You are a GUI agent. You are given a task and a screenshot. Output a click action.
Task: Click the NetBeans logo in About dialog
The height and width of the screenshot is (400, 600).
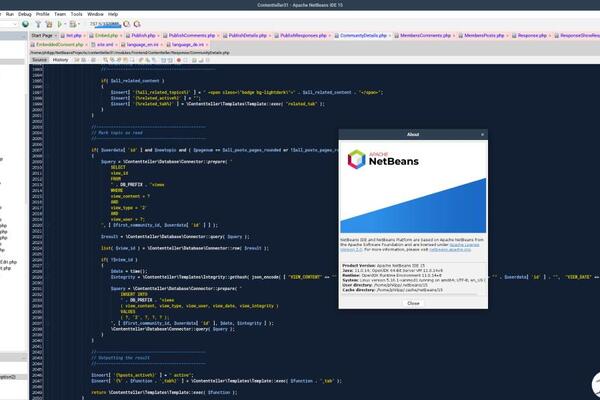(x=383, y=159)
